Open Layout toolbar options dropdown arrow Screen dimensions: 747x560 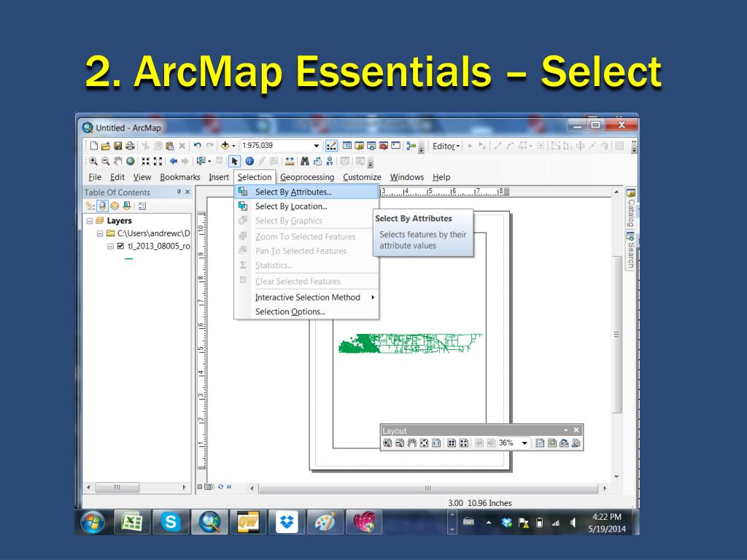click(x=566, y=430)
